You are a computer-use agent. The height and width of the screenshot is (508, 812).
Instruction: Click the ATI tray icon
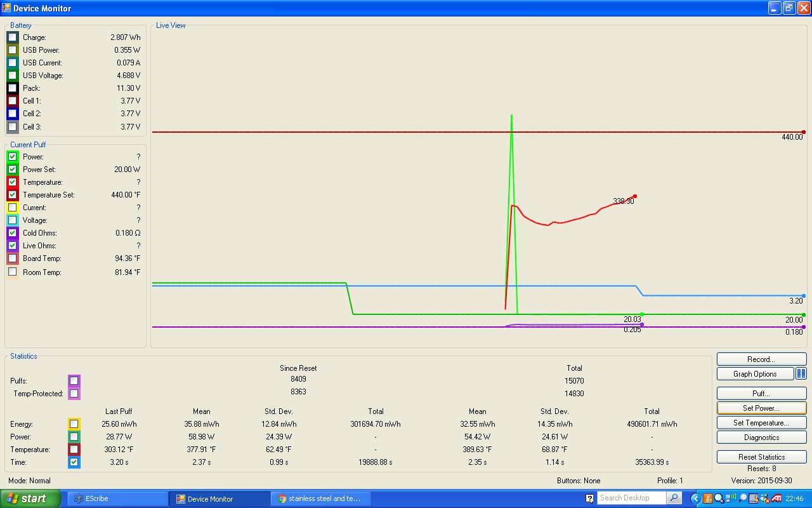(776, 498)
